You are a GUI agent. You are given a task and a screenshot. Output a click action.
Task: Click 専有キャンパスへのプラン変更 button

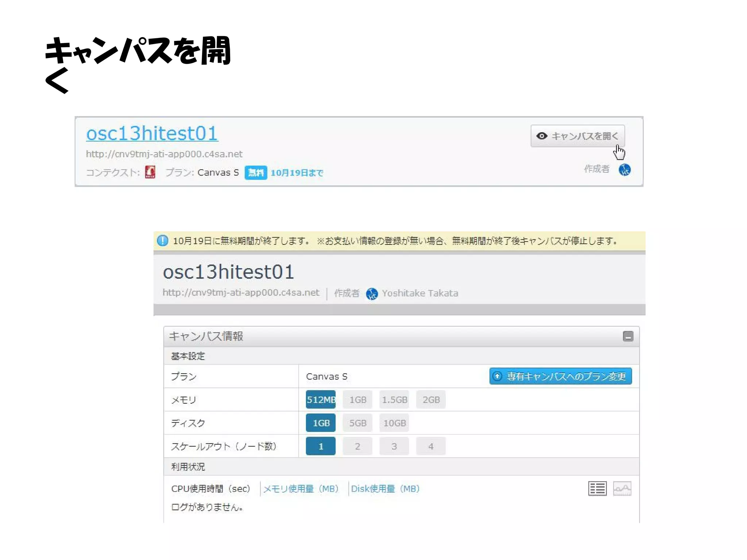(560, 376)
